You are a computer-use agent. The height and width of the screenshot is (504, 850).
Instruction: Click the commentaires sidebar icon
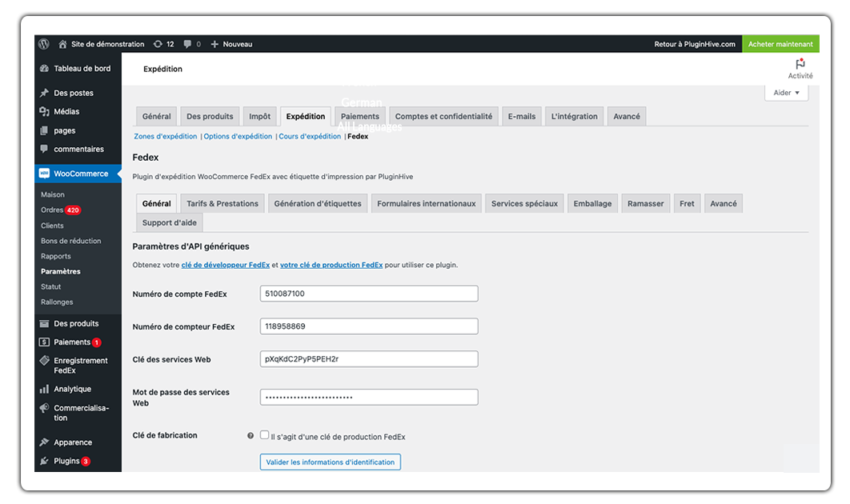pos(45,149)
